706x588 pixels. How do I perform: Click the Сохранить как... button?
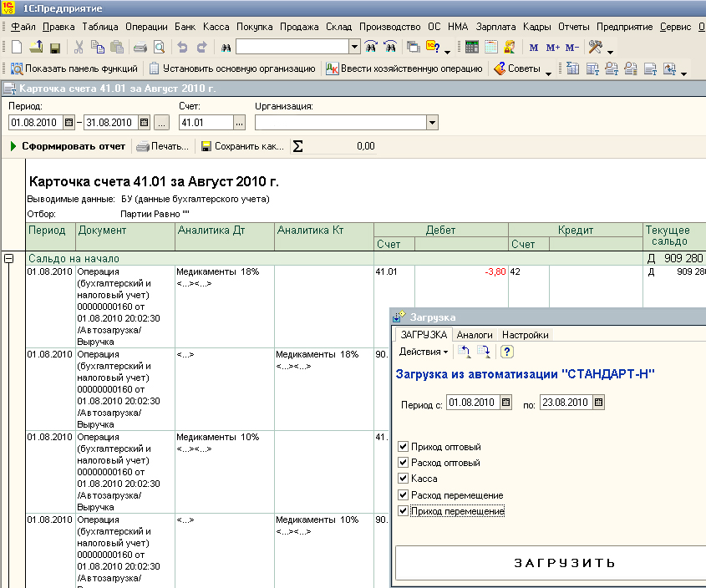point(242,146)
